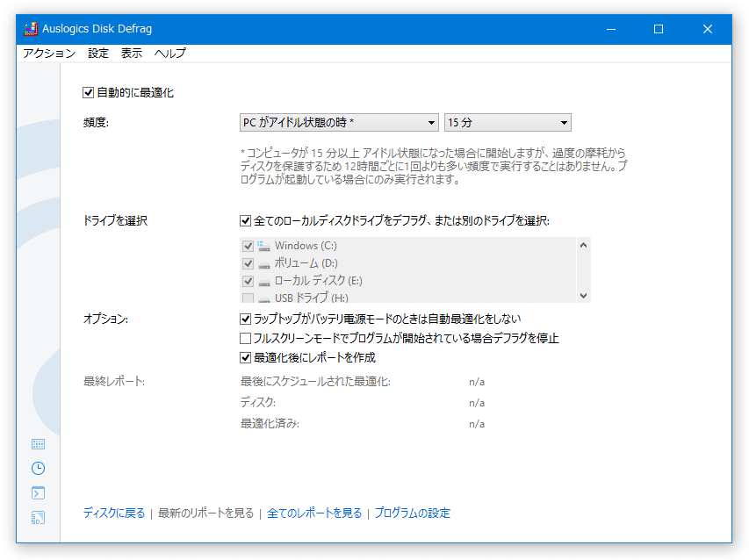Click the ローカル ディスク (E:) label
The height and width of the screenshot is (560, 749).
pyautogui.click(x=319, y=281)
